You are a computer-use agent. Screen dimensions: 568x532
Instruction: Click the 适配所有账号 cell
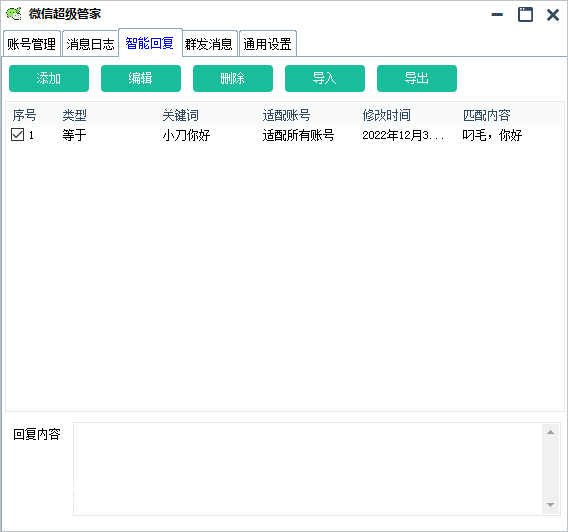[x=298, y=135]
